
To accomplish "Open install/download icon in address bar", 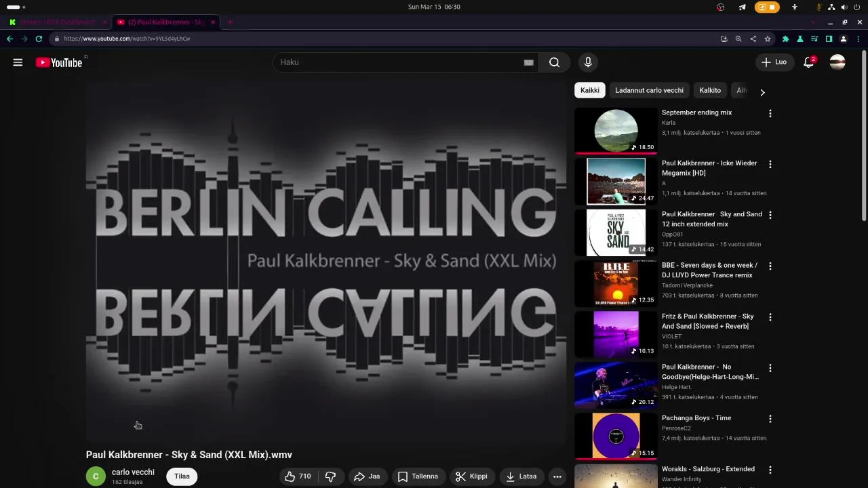I will click(x=724, y=39).
